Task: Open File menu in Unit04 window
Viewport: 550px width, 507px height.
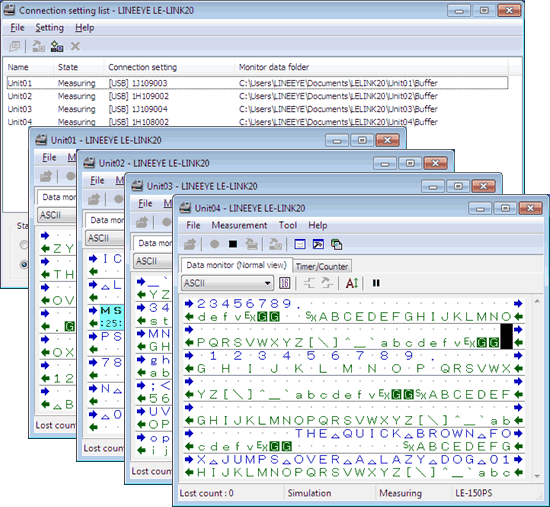Action: click(x=193, y=225)
